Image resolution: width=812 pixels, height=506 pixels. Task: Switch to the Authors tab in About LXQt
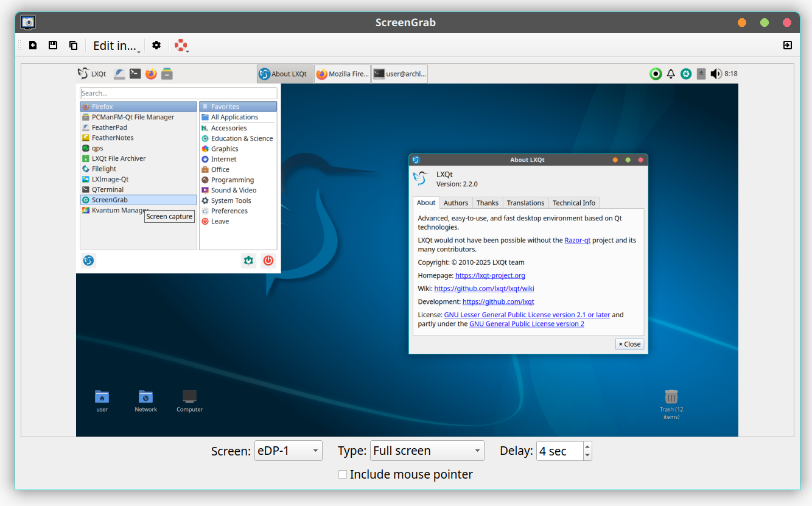[456, 203]
